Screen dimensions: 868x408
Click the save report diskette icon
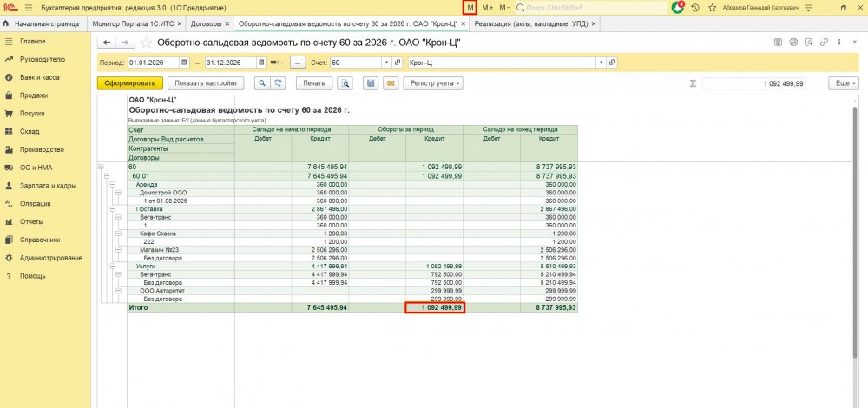pos(371,83)
